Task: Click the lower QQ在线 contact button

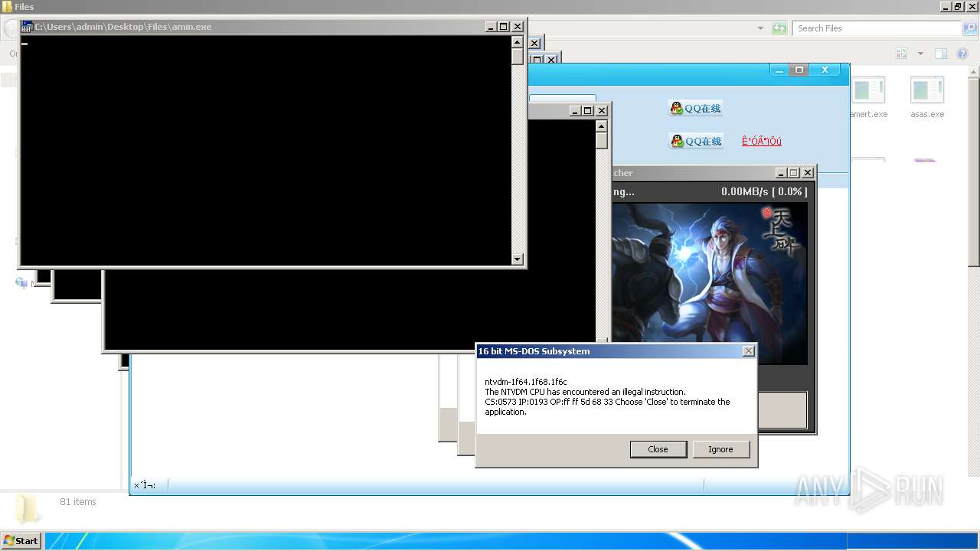Action: [696, 142]
